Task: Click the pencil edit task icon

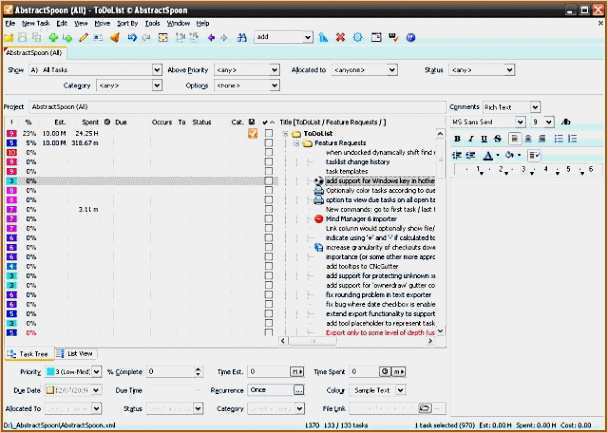Action: pos(83,37)
